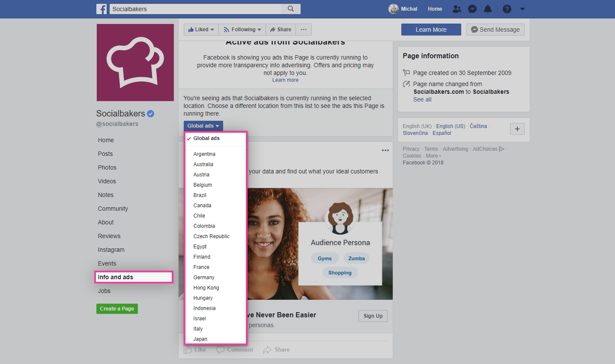Open Info and ads in the sidebar

(134, 277)
